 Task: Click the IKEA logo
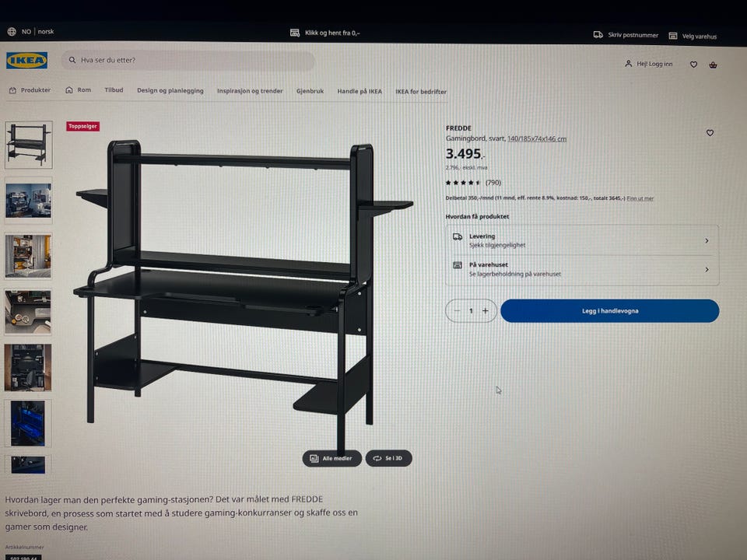(x=26, y=61)
